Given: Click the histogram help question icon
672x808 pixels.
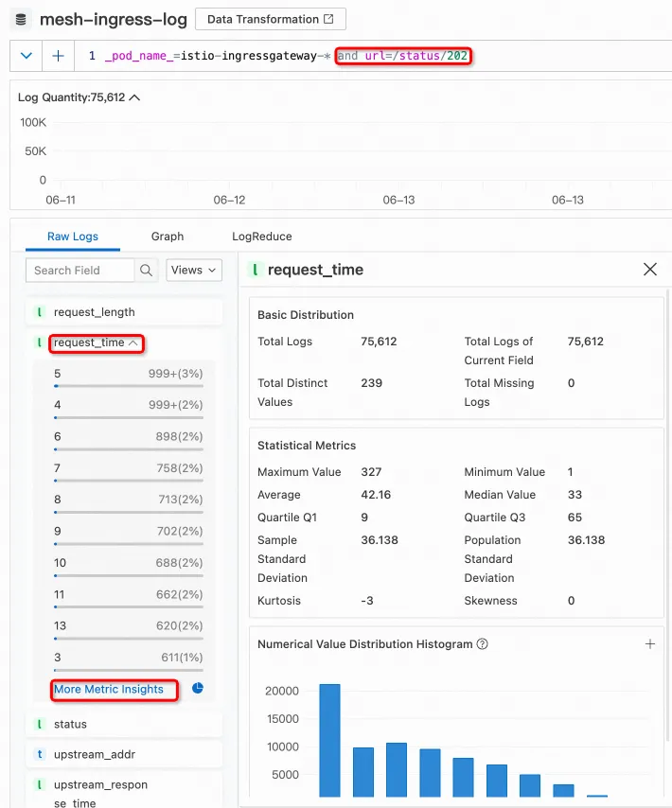Looking at the screenshot, I should click(x=483, y=644).
